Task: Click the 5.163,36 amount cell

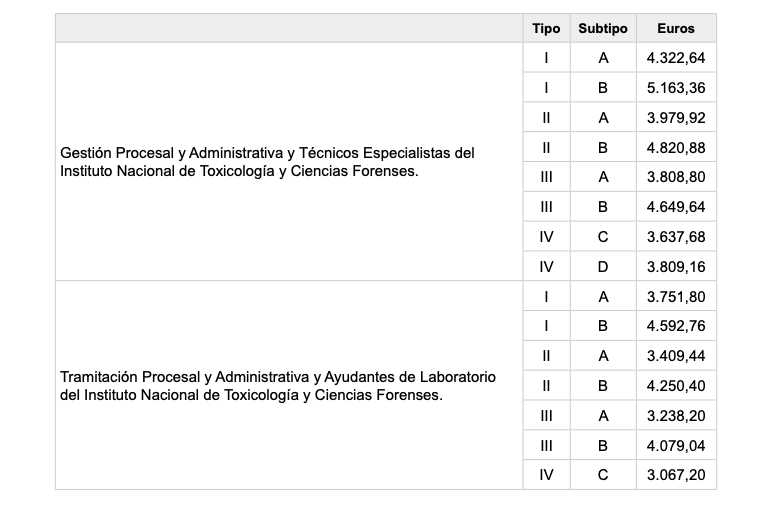Action: click(x=676, y=88)
